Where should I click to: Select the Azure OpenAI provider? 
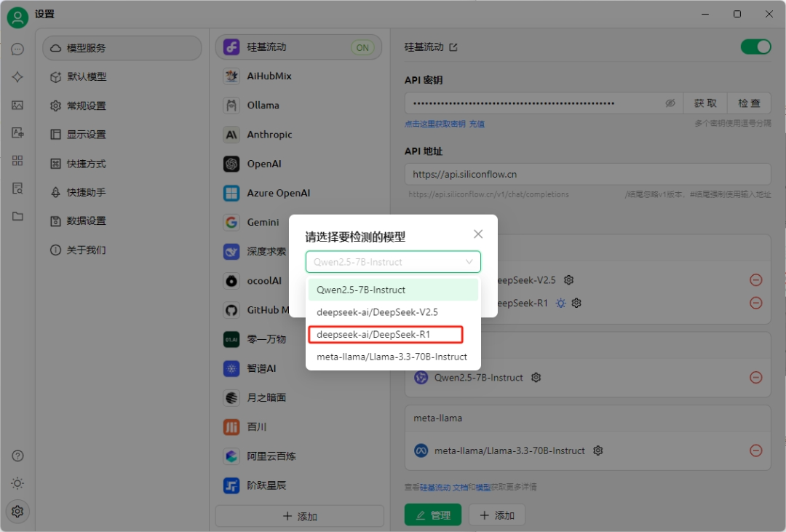(x=299, y=193)
